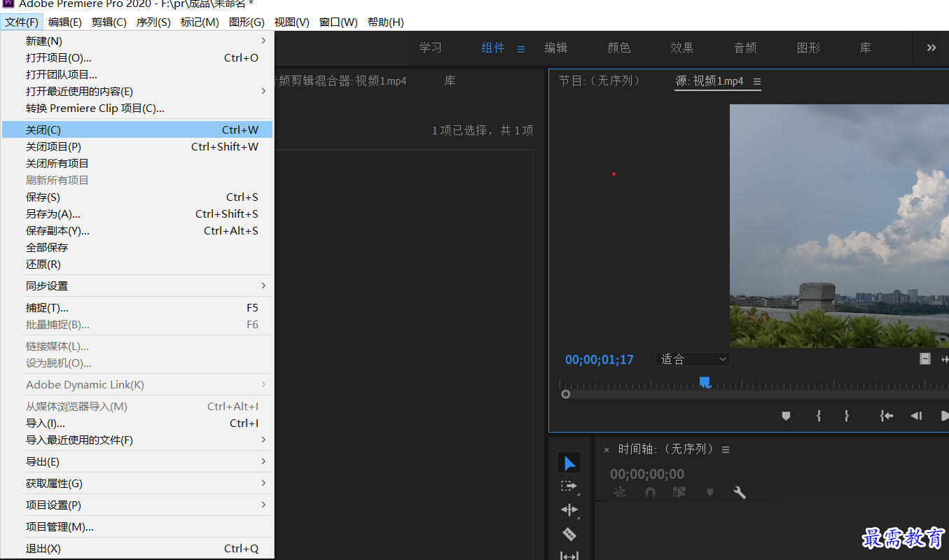Go to In point in source monitor
The height and width of the screenshot is (560, 949).
coord(886,416)
